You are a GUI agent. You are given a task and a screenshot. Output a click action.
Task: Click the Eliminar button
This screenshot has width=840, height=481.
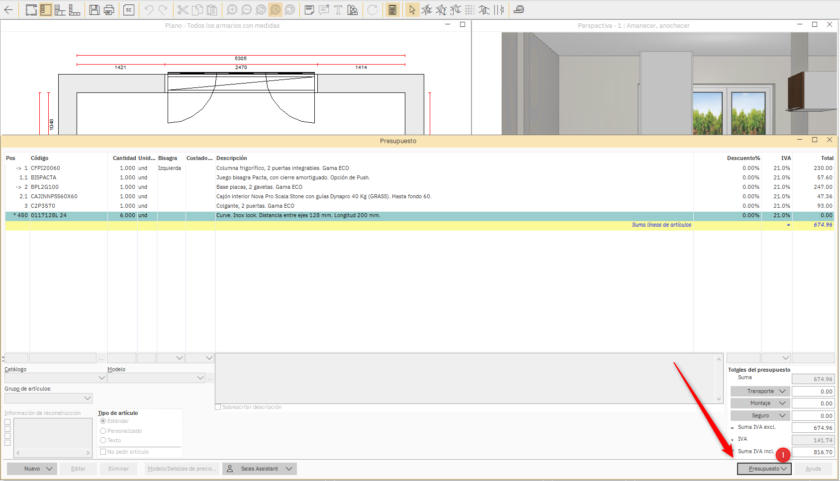click(x=118, y=469)
